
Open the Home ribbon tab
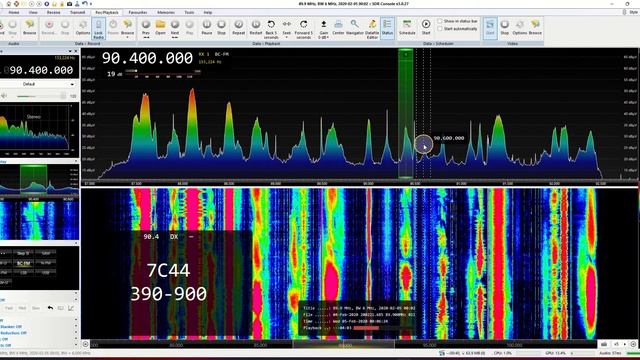(x=13, y=13)
